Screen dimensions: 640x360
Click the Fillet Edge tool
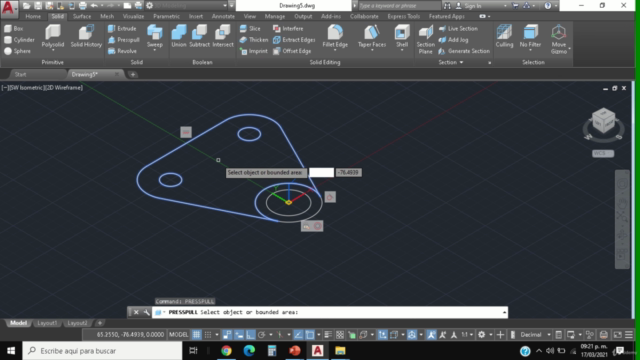coord(335,38)
